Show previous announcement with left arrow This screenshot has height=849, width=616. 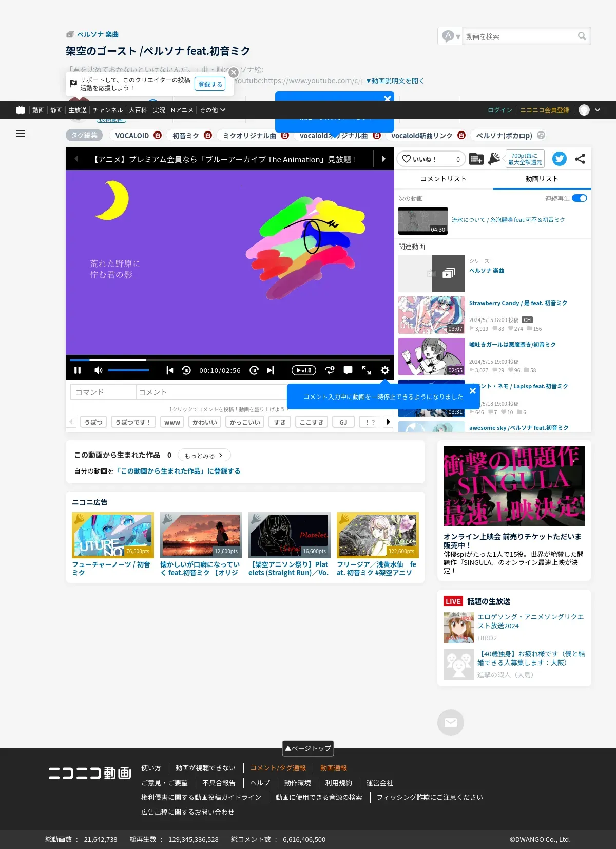click(x=76, y=159)
